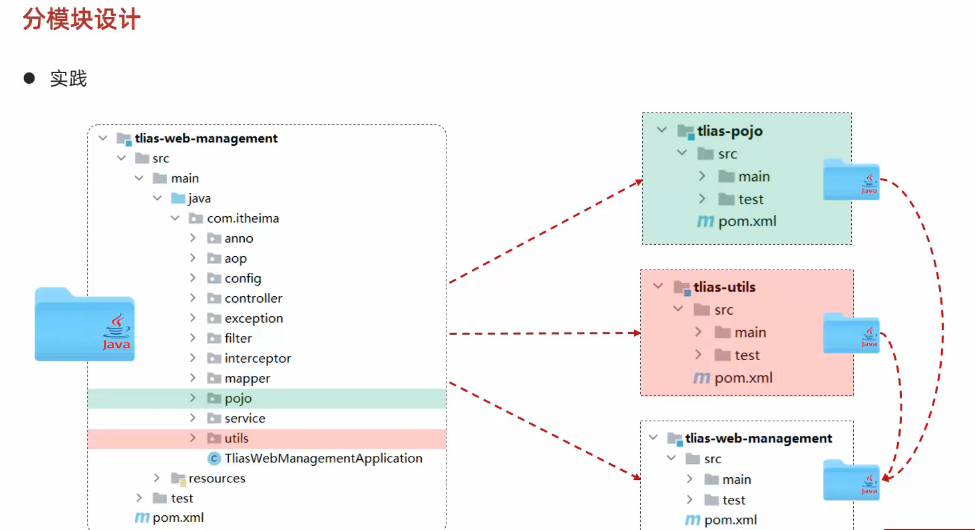
Task: Expand the red-highlighted utils package
Action: click(193, 438)
